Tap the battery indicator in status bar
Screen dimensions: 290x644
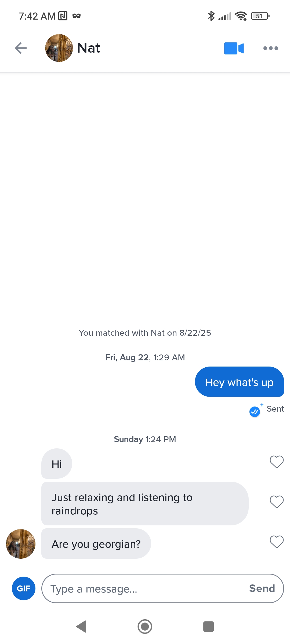pyautogui.click(x=260, y=16)
